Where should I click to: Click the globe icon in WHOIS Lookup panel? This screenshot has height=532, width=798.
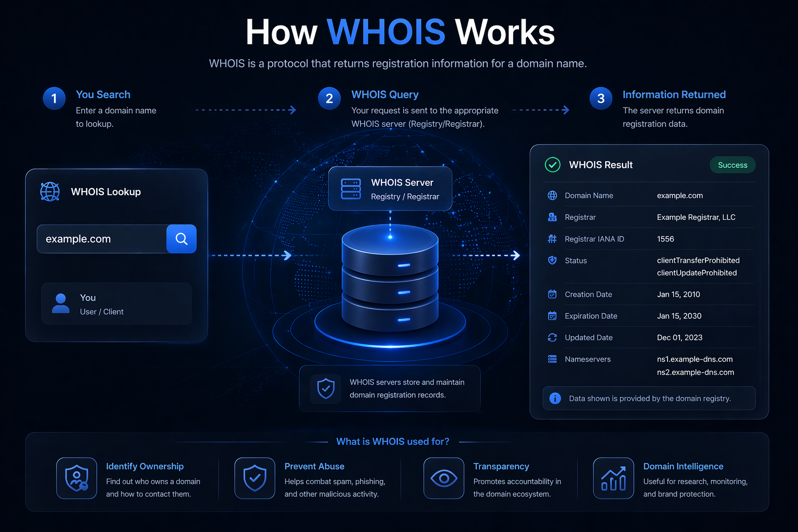(49, 192)
